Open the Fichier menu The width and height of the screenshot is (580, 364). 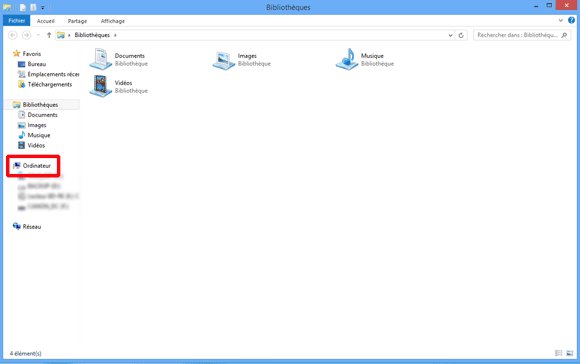click(x=17, y=21)
